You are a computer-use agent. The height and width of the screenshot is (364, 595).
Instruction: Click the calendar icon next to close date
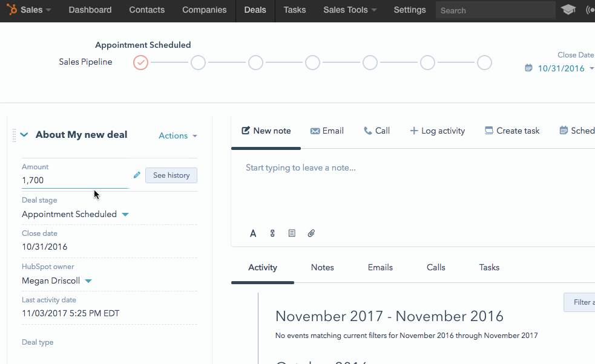pos(528,68)
